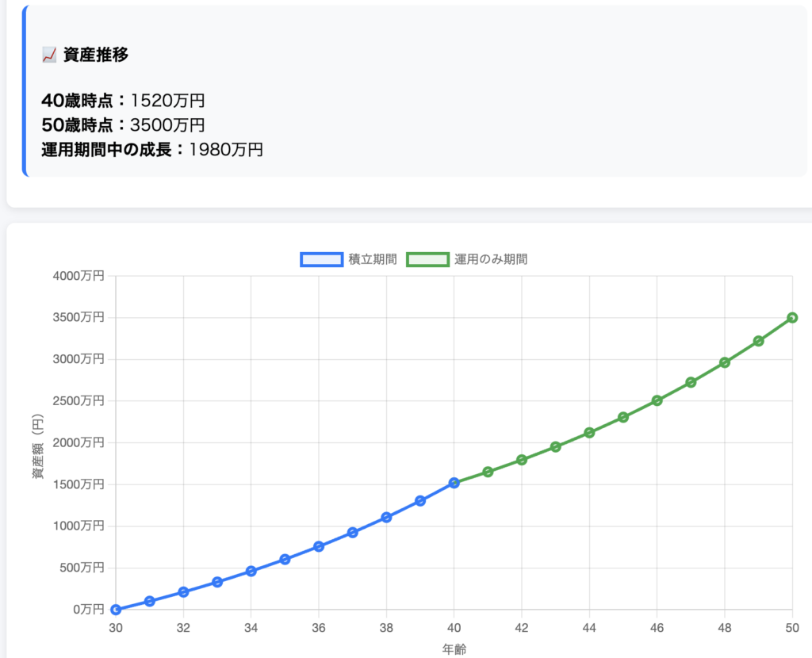Select the data point at age 30
This screenshot has height=658, width=812.
116,610
